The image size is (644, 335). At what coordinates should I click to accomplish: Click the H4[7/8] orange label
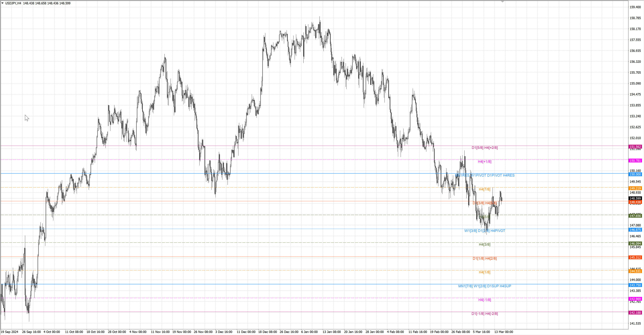click(x=485, y=189)
